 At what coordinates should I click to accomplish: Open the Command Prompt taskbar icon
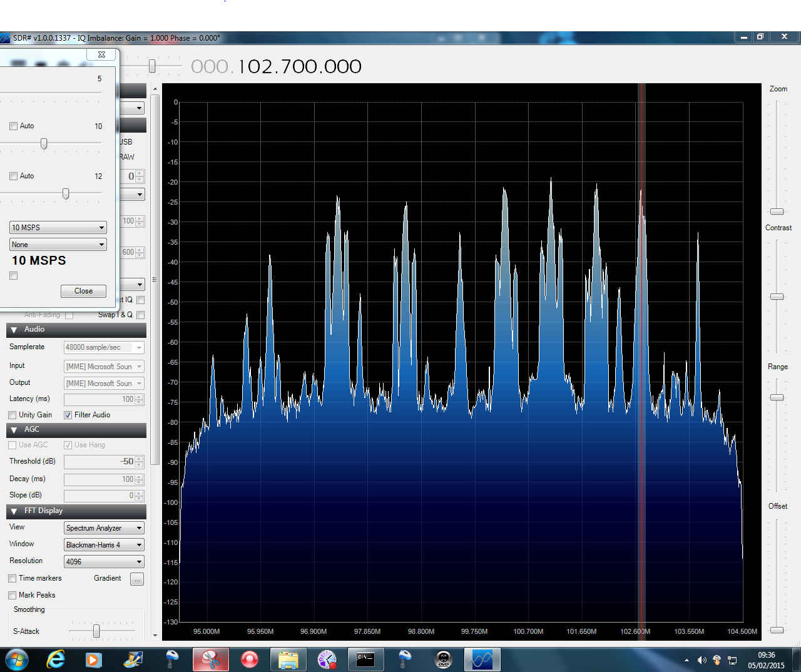click(x=365, y=659)
